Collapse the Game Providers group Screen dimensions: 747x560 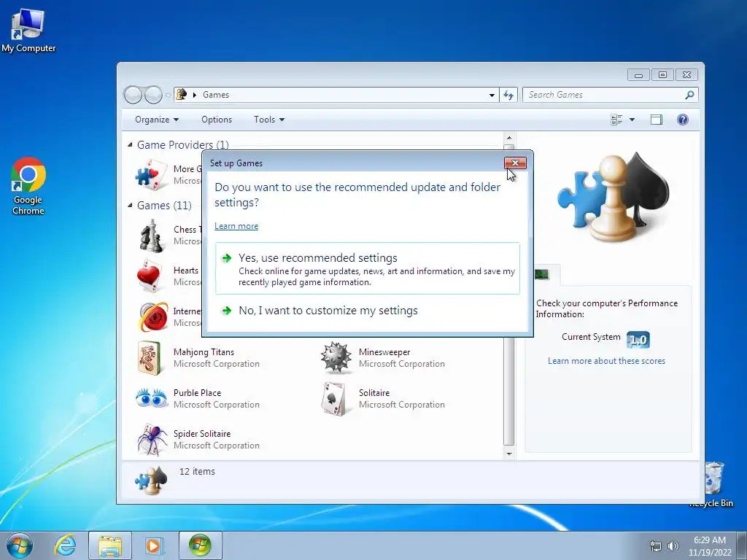click(130, 144)
